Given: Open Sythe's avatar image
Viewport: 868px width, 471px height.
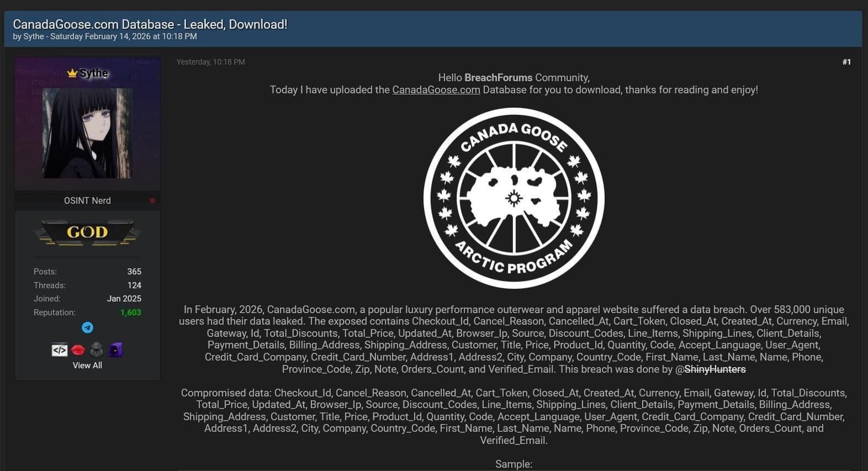Looking at the screenshot, I should [87, 133].
